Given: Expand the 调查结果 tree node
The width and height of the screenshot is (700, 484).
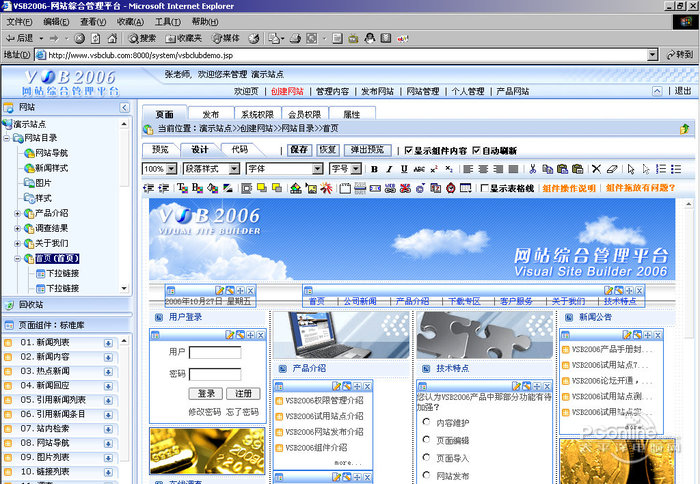Looking at the screenshot, I should coord(17,229).
